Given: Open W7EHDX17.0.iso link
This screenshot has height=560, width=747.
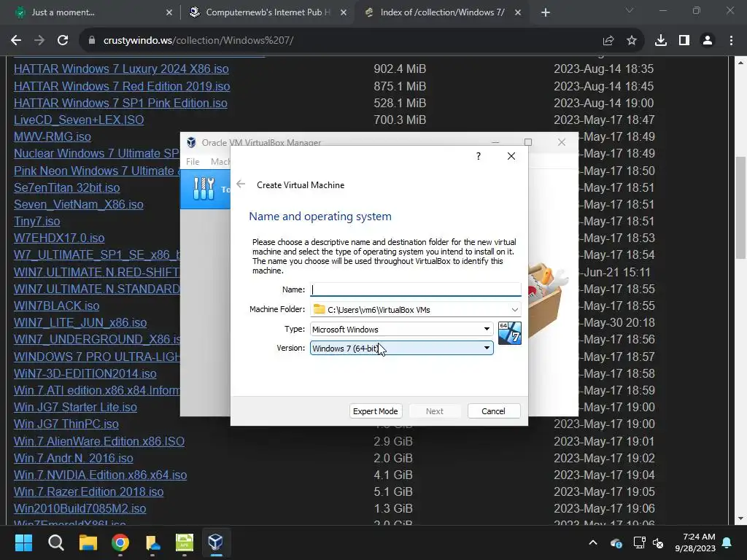Looking at the screenshot, I should tap(59, 238).
